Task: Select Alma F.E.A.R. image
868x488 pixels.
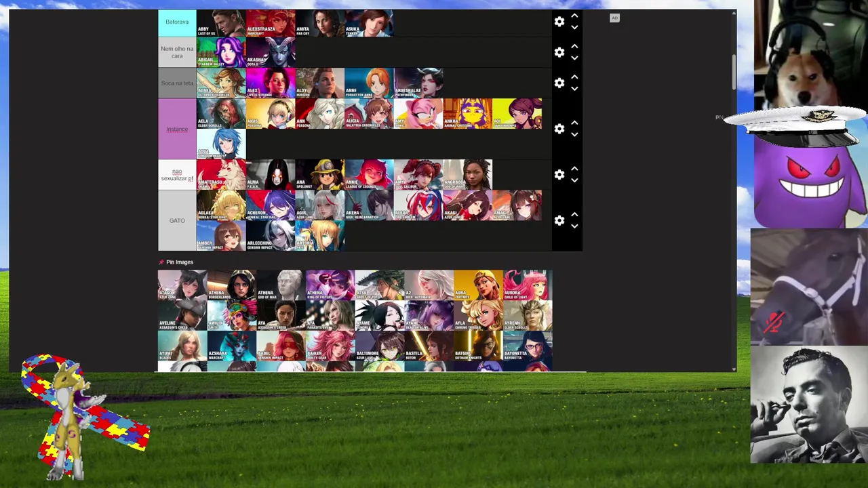Action: click(271, 175)
